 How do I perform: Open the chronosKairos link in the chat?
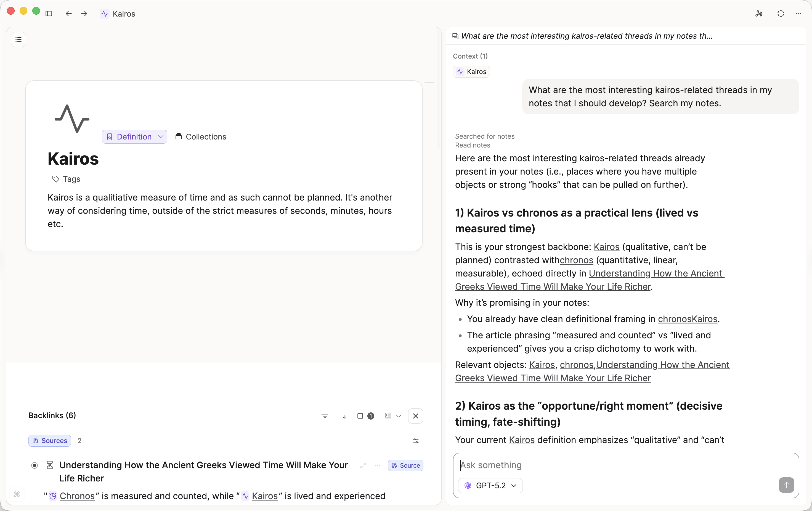click(687, 319)
